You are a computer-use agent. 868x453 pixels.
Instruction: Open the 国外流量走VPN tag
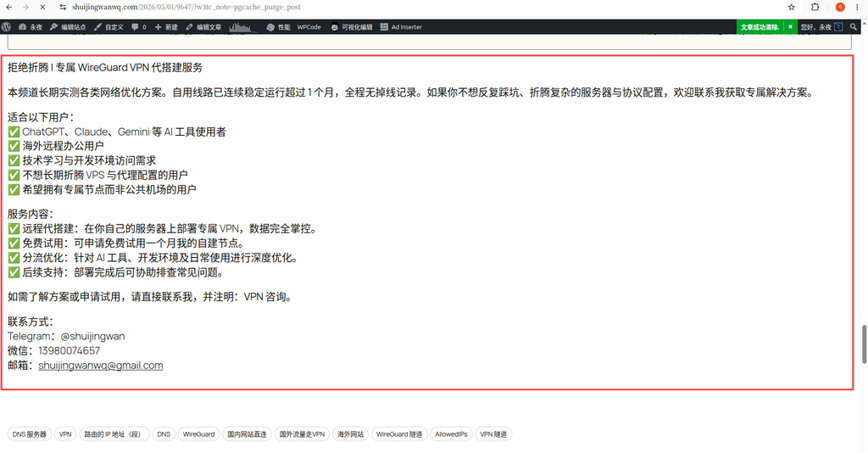[303, 434]
